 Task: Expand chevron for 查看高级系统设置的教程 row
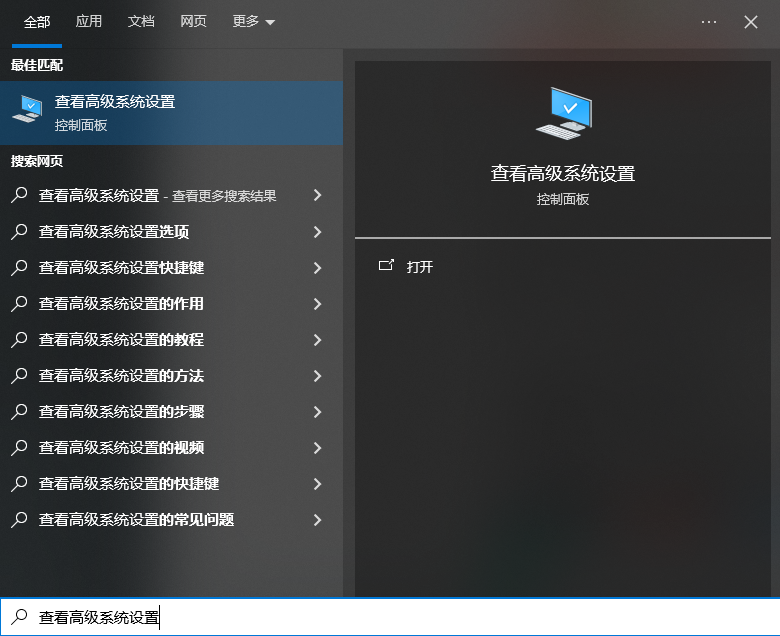click(317, 340)
